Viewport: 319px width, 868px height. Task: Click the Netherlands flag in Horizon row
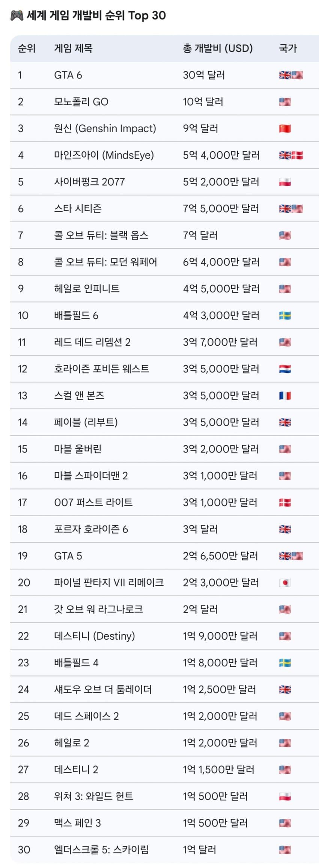click(x=285, y=369)
